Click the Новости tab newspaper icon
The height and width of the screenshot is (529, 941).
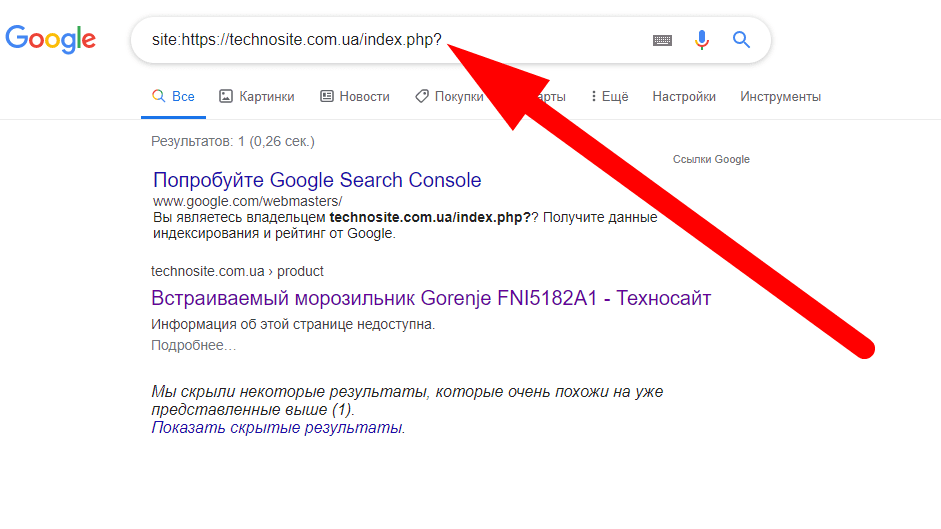click(326, 96)
